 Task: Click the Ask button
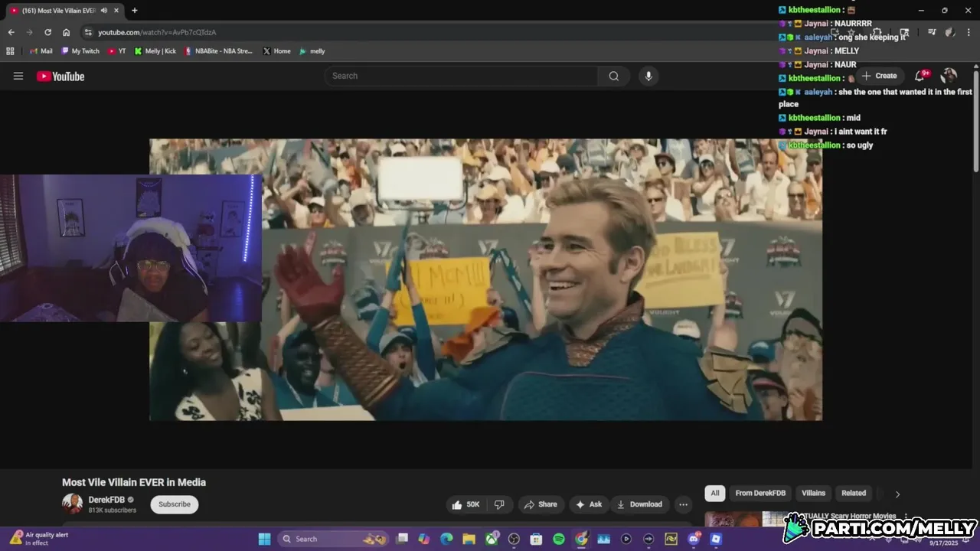tap(589, 504)
